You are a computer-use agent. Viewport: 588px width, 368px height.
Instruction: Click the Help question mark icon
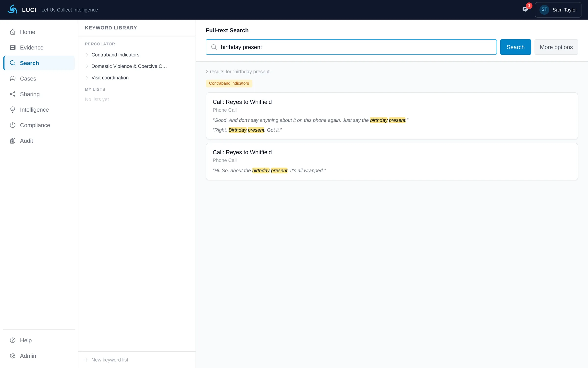pyautogui.click(x=13, y=340)
